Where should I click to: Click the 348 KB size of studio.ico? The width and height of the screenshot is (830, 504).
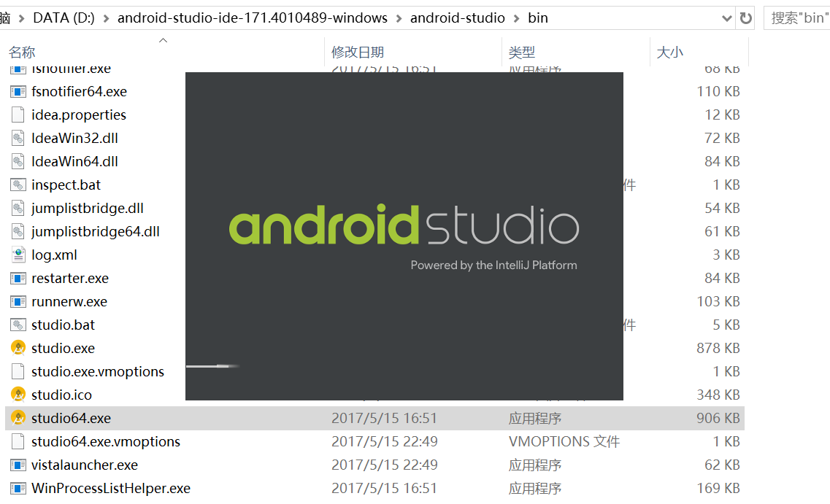(x=718, y=395)
